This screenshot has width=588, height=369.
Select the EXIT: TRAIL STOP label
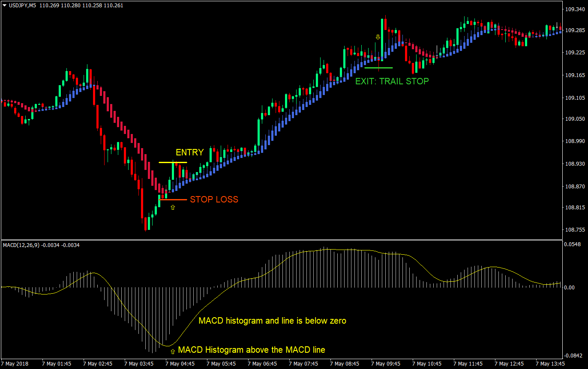click(392, 81)
